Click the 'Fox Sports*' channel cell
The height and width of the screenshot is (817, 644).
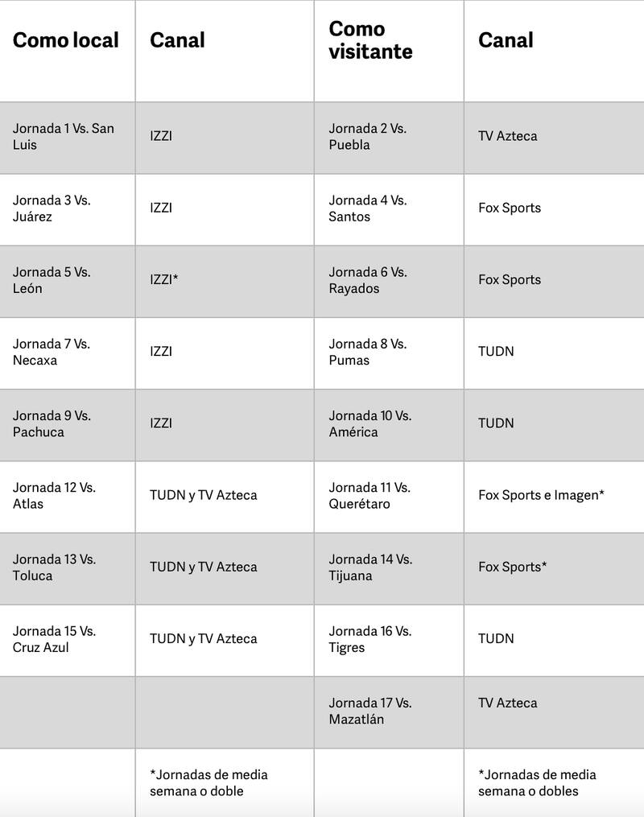point(513,567)
